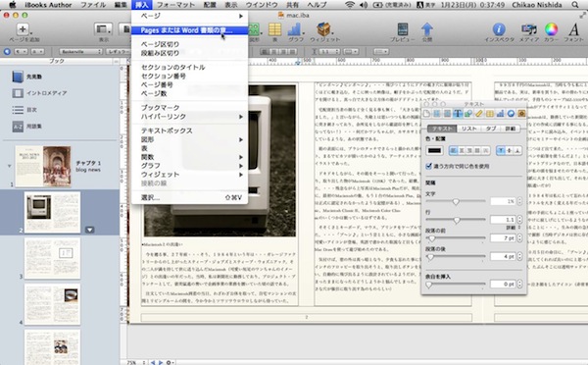
Task: Open the インスペクタ inspector icon
Action: 499,29
